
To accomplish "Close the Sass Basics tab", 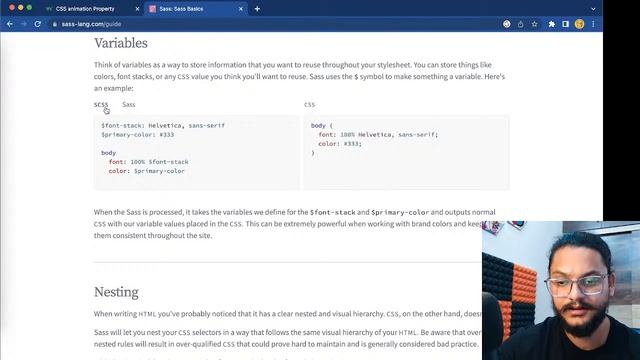I will coord(241,9).
